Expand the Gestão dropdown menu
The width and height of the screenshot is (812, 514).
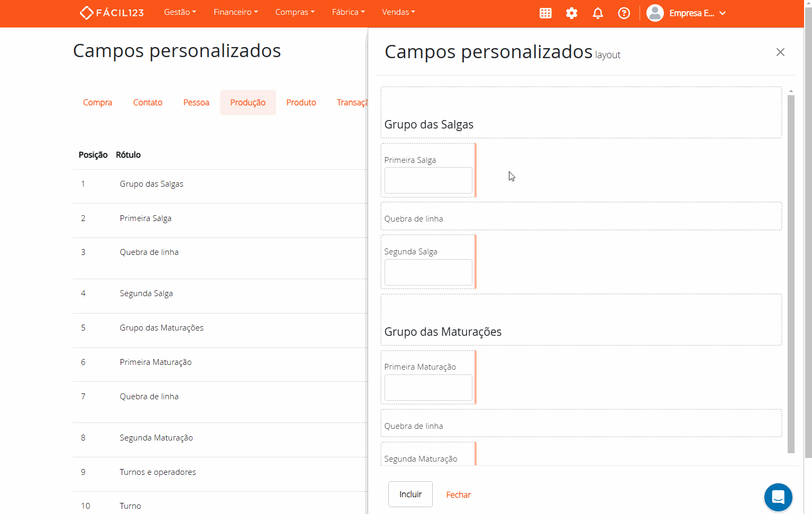pos(180,12)
